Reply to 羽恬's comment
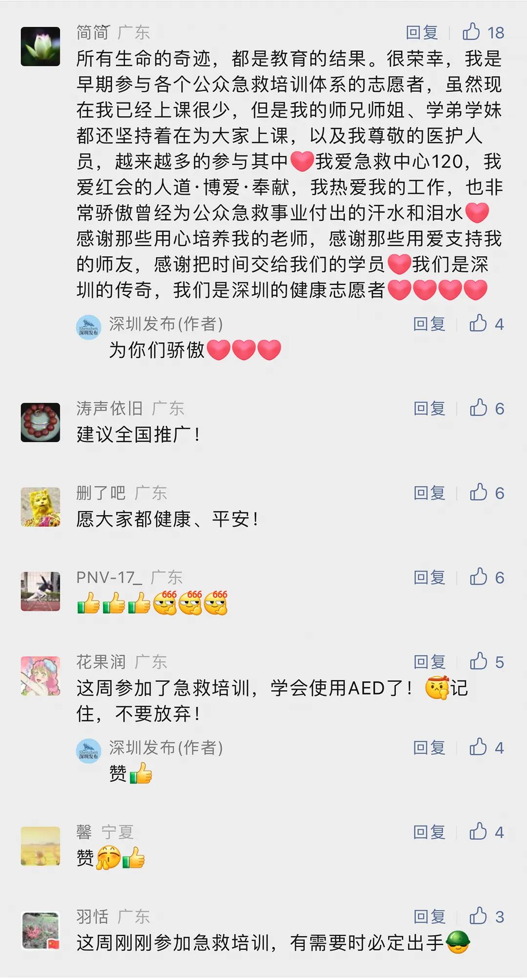Viewport: 527px width, 980px height. tap(429, 917)
